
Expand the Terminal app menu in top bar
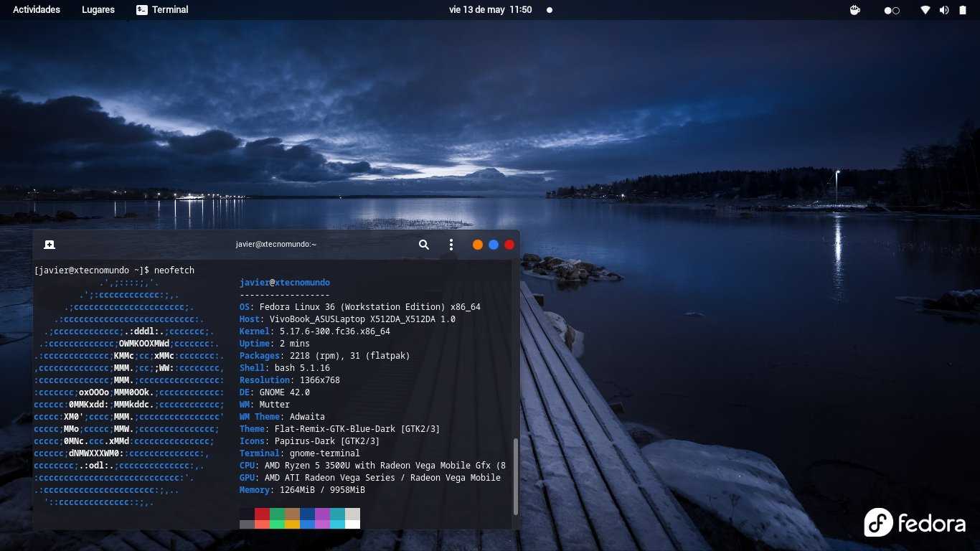tap(162, 10)
